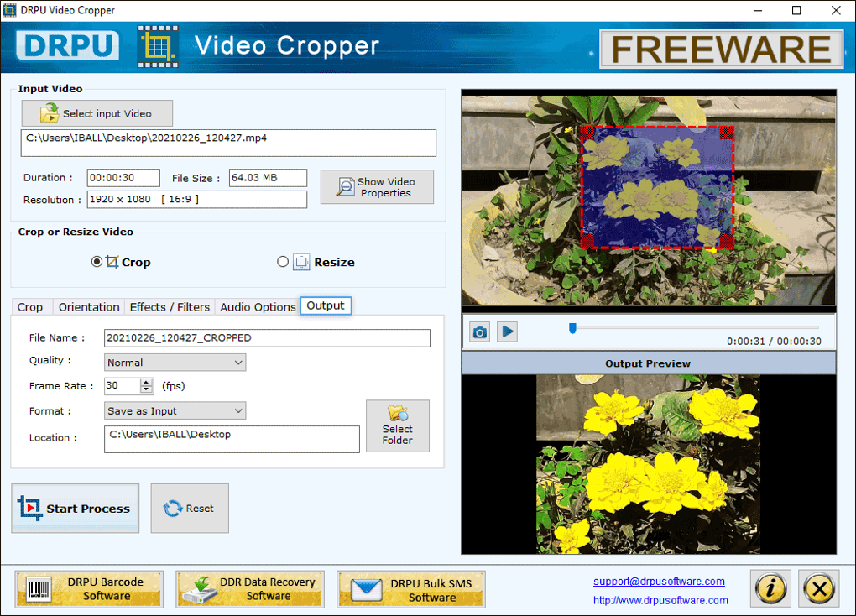Click the 0:00:31 / 00:00:30 time display
856x616 pixels.
[774, 342]
